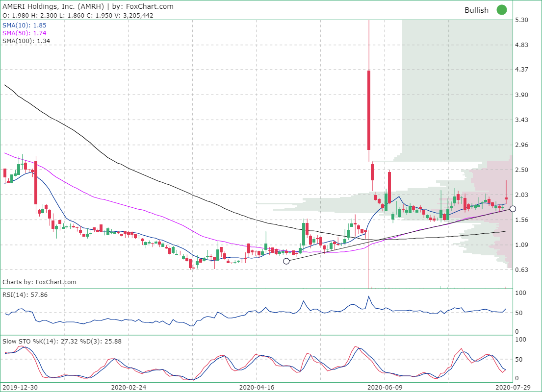Screen dimensions: 542x392
Task: Click the 2020-06-09 date label
Action: pyautogui.click(x=385, y=387)
